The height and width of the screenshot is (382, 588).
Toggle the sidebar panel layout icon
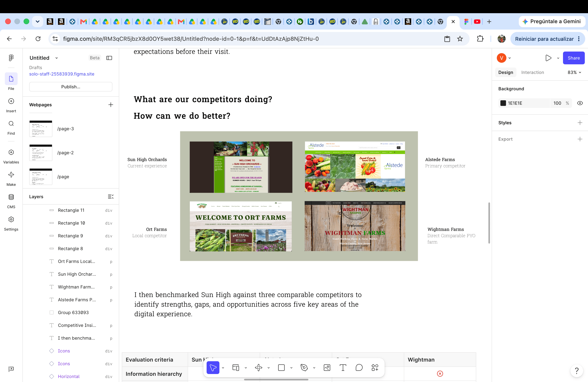[x=109, y=58]
